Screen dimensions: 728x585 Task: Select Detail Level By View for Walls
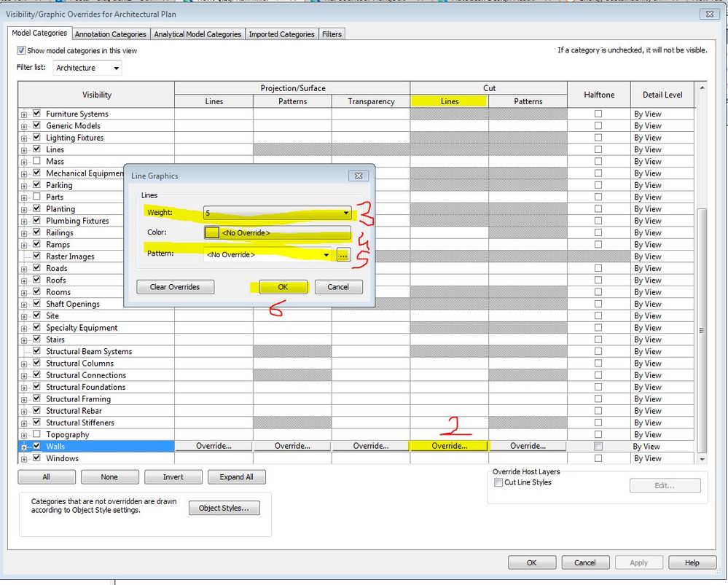click(x=662, y=446)
